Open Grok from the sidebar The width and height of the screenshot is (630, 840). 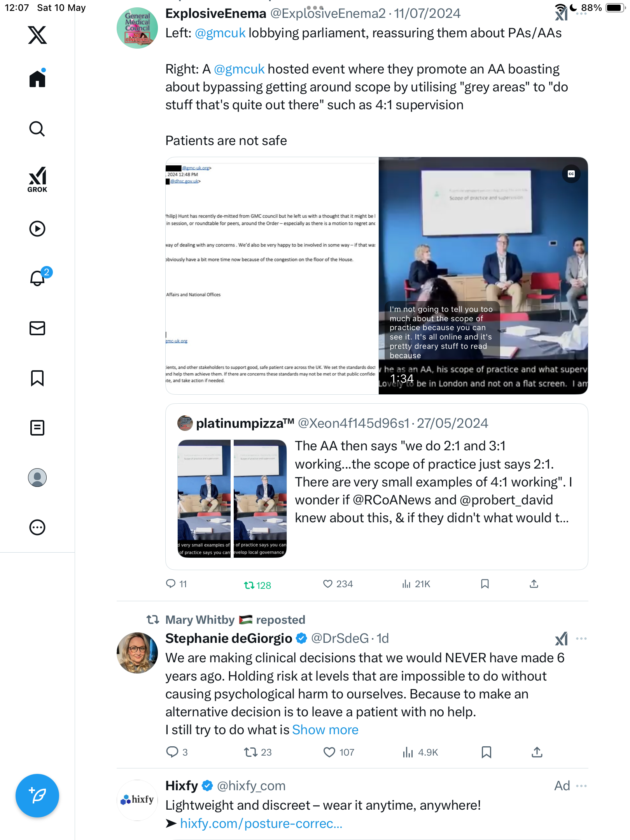click(x=37, y=179)
